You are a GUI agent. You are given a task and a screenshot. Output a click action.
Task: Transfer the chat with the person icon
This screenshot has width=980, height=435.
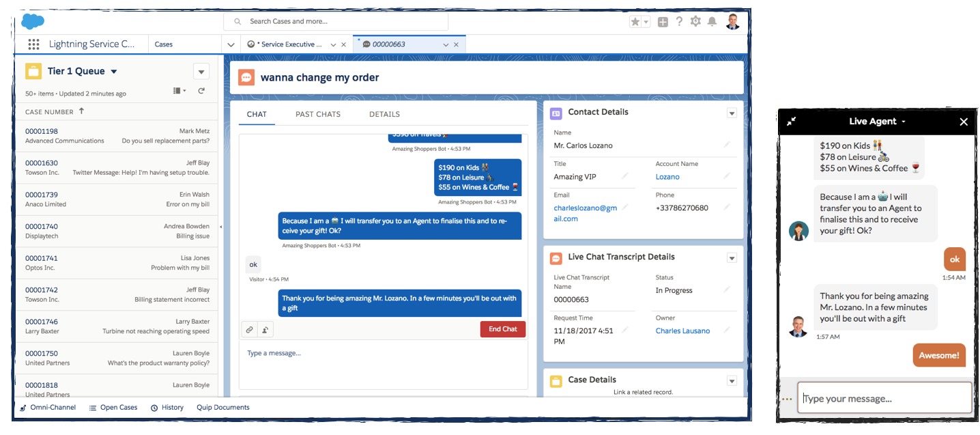click(265, 329)
